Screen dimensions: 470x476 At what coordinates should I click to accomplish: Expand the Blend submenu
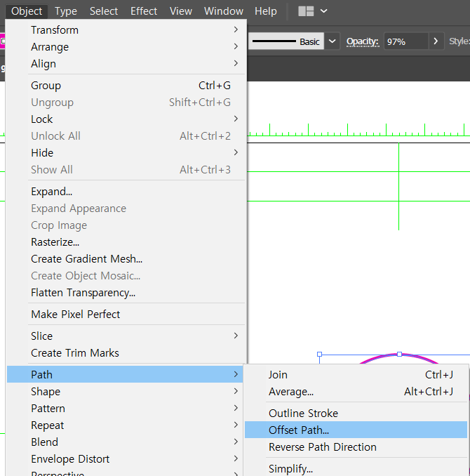[125, 442]
